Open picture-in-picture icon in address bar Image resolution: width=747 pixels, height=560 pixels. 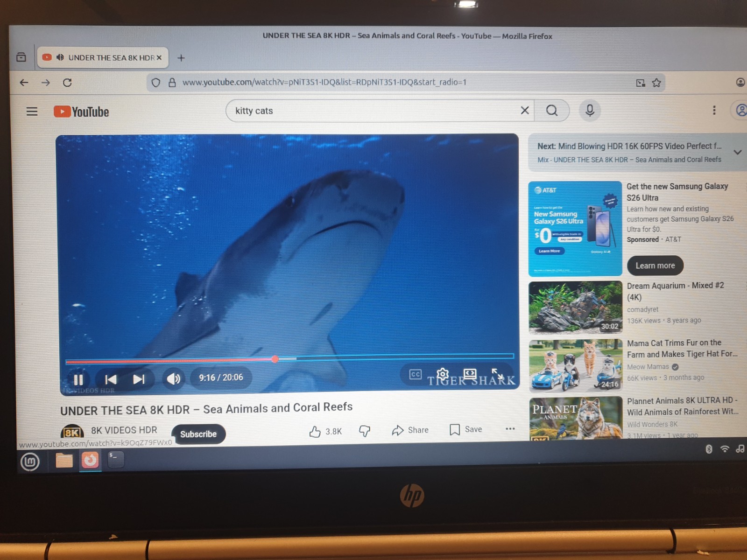coord(641,83)
